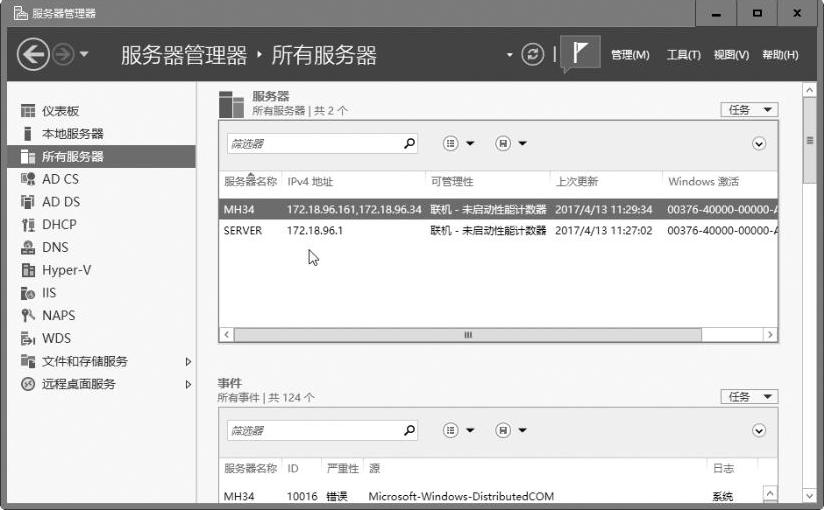Collapse the servers filter panel chevron
Image resolution: width=824 pixels, height=510 pixels.
tap(759, 144)
